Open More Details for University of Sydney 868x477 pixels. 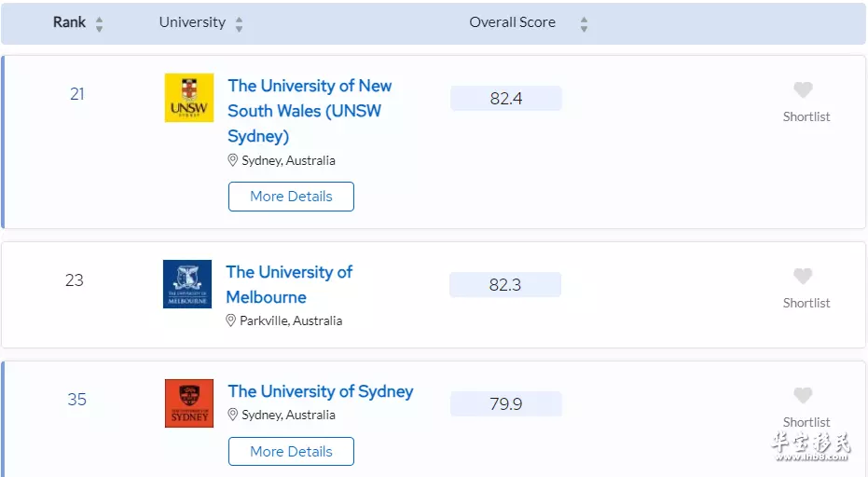click(291, 452)
